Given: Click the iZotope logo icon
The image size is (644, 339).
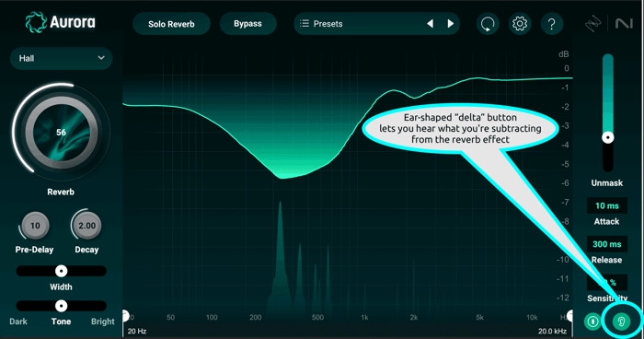Looking at the screenshot, I should point(593,23).
